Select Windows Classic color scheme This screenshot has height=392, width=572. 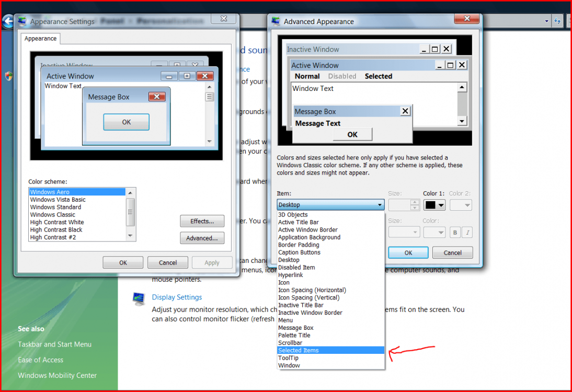click(77, 215)
